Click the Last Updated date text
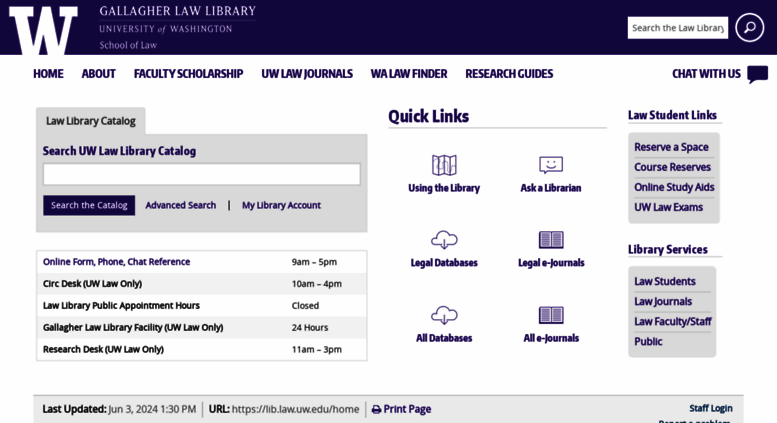777x423 pixels. point(152,409)
